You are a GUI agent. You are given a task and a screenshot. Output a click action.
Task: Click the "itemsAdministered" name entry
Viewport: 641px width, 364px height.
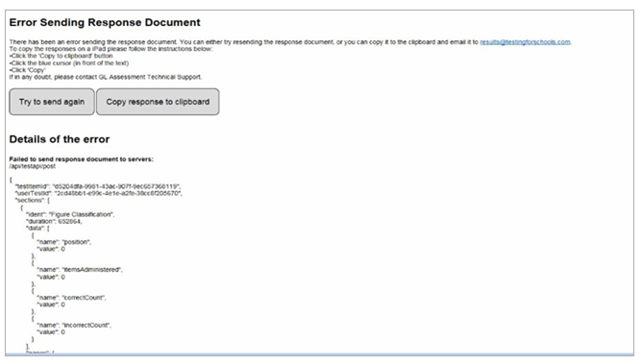pos(80,270)
